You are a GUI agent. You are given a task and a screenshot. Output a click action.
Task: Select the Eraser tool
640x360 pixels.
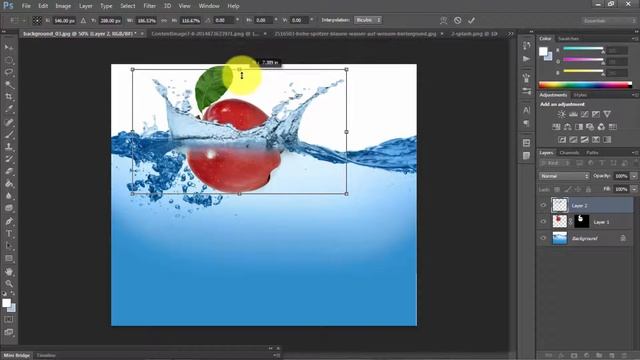(9, 171)
